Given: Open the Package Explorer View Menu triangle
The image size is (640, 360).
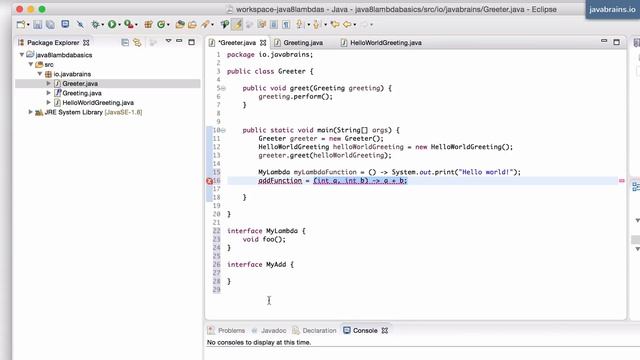Looking at the screenshot, I should click(x=168, y=41).
